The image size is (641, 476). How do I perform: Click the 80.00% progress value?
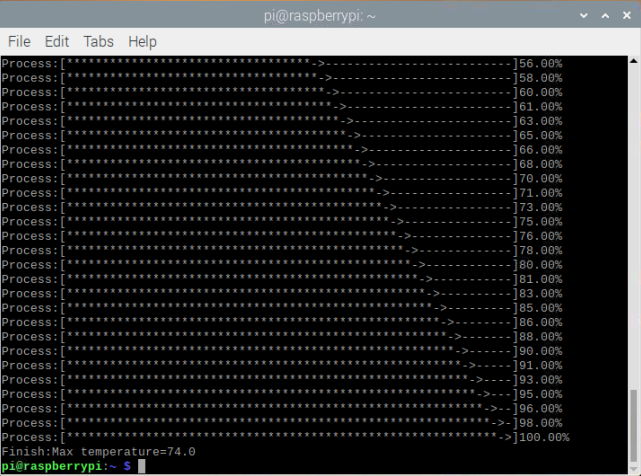(x=540, y=265)
